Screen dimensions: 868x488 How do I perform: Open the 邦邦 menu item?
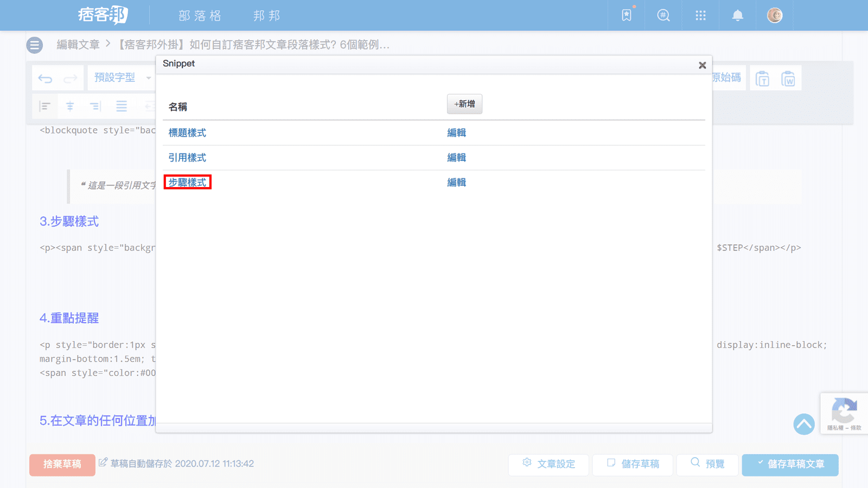point(267,16)
